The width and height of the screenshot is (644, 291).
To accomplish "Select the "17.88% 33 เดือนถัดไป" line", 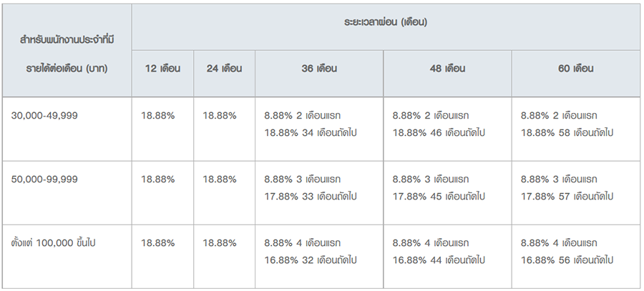I will pos(310,196).
